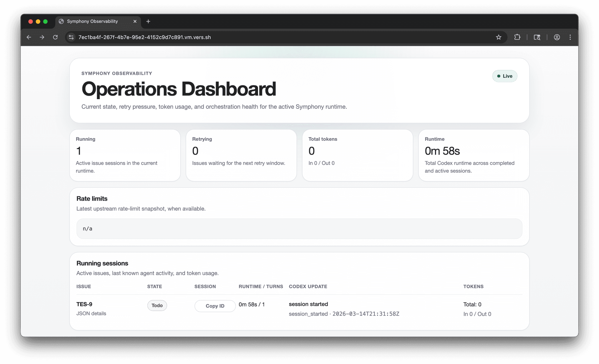Select the Symphony Observability tab
This screenshot has width=599, height=364.
click(x=92, y=21)
